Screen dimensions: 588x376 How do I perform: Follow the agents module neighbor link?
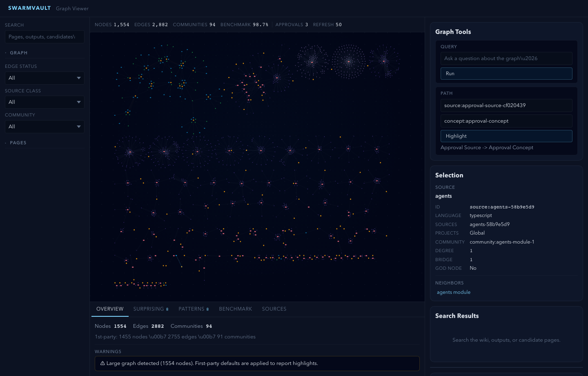[x=453, y=292]
